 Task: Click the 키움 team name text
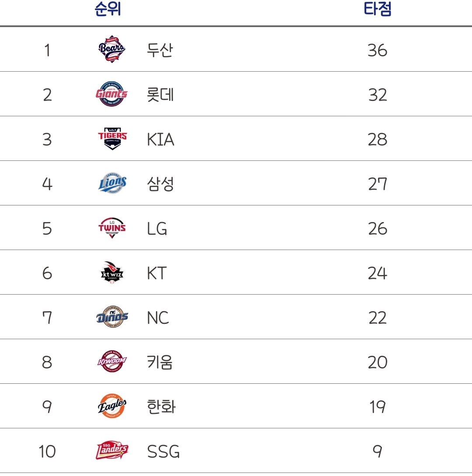point(160,362)
